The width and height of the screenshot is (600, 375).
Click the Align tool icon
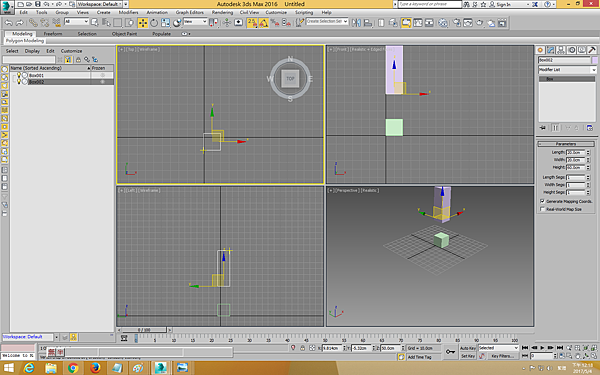click(368, 23)
